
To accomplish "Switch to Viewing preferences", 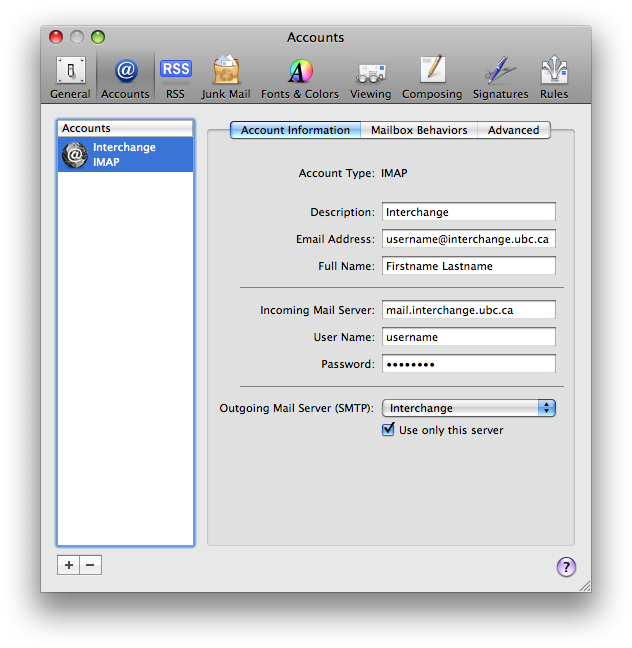I will point(370,77).
